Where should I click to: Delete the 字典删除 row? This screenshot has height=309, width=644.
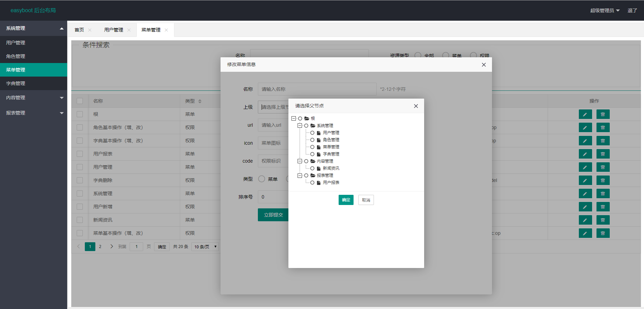coord(603,180)
